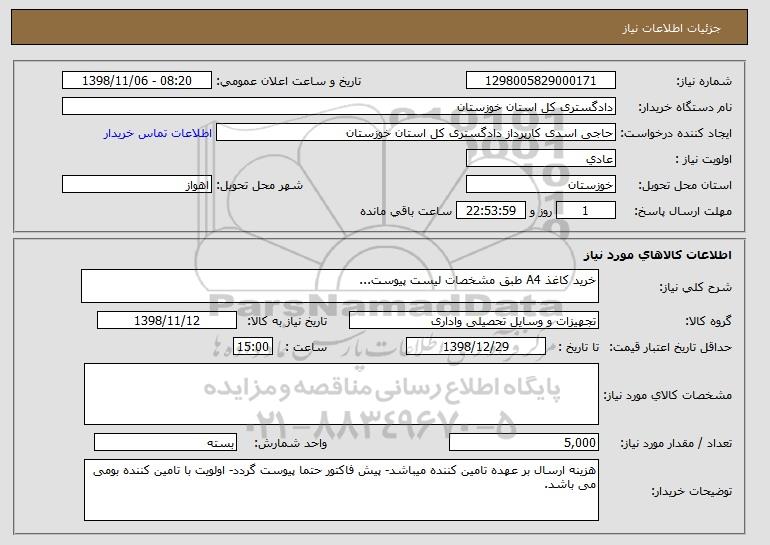Click the general description box about A4 paper
The height and width of the screenshot is (545, 770).
(x=340, y=286)
